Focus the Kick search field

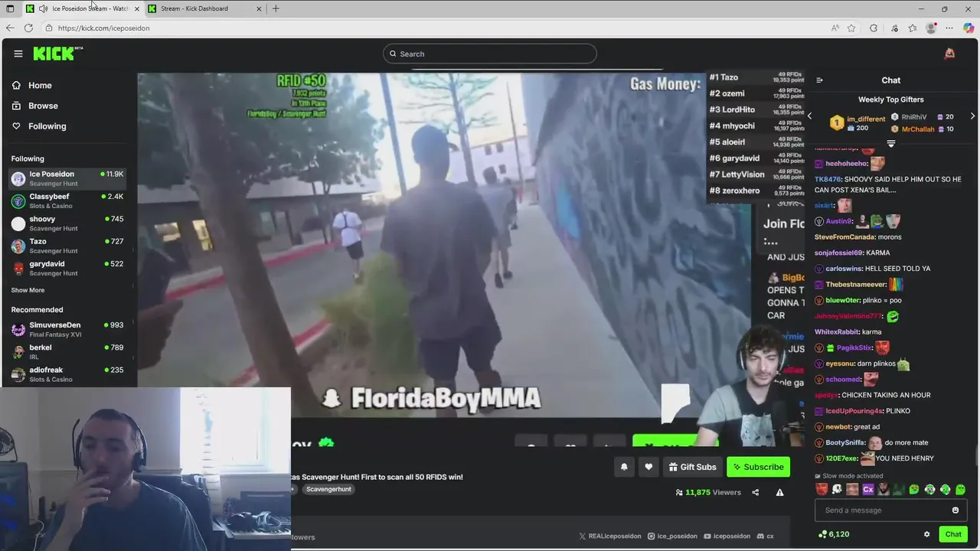[x=490, y=54]
